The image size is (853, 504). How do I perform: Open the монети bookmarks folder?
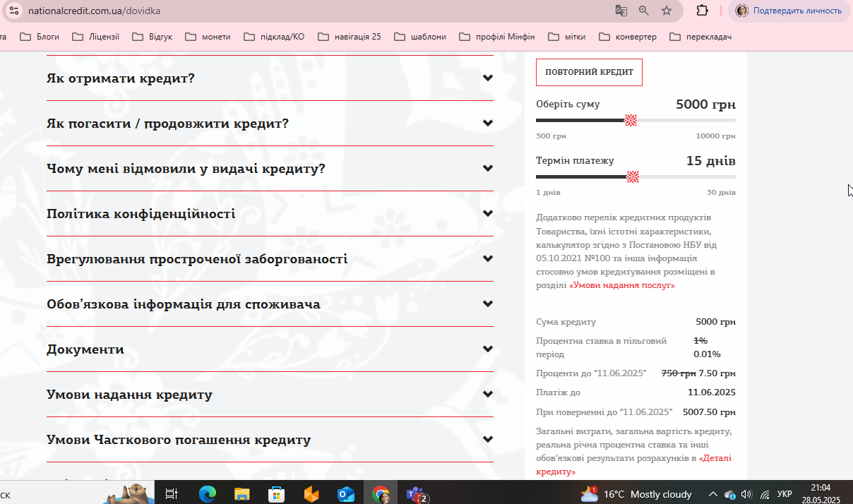(208, 37)
